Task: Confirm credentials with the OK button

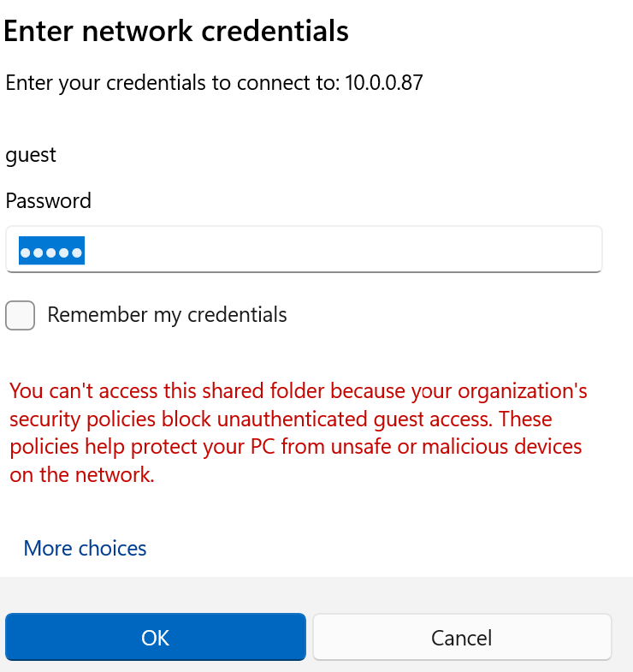Action: [x=156, y=637]
